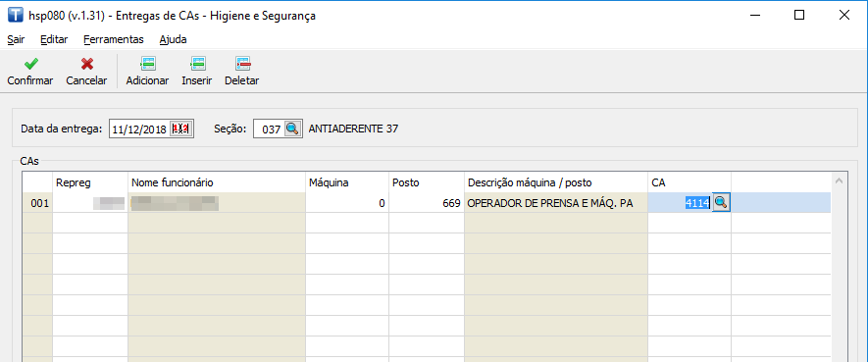Select the Posto cell showing 669
The height and width of the screenshot is (362, 868).
427,203
